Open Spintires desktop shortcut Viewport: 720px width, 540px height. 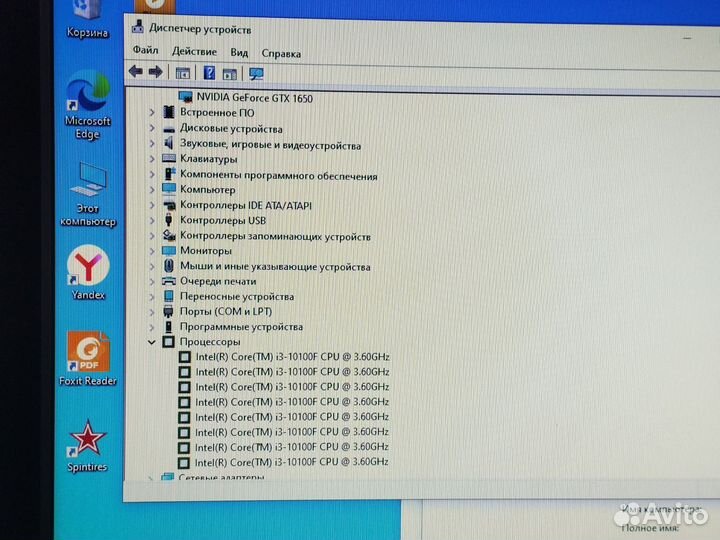click(x=87, y=446)
